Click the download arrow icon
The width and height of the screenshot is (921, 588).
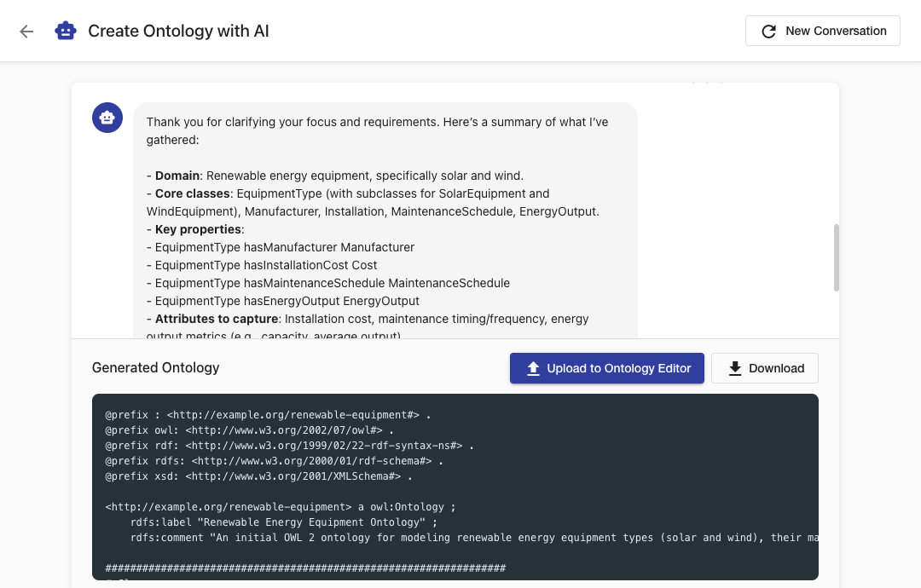pyautogui.click(x=734, y=369)
